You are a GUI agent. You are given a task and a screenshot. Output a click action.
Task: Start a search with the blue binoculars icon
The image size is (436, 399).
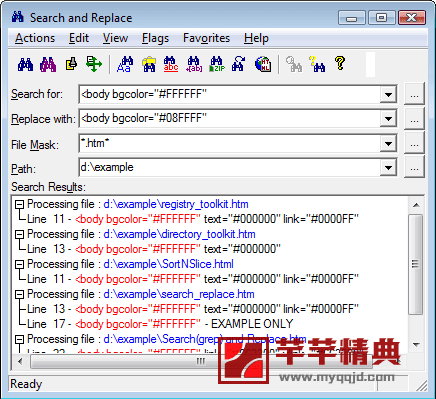click(x=25, y=64)
